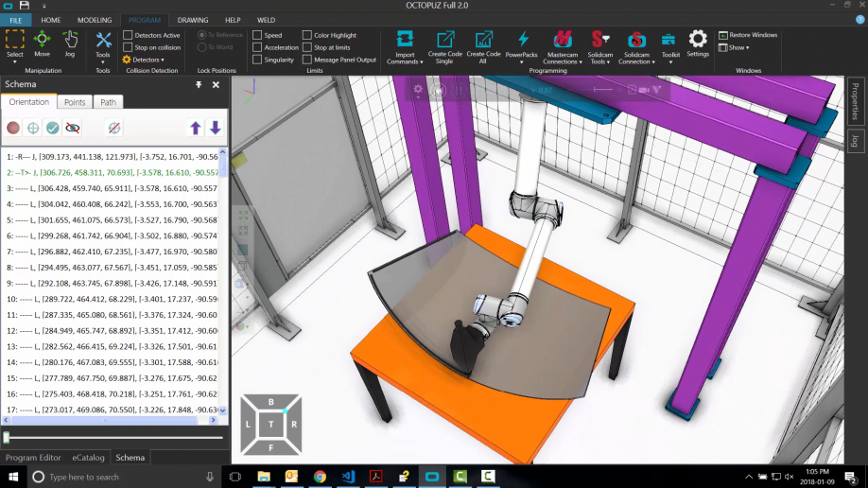Enable Color Highlight checkbox

coord(307,35)
